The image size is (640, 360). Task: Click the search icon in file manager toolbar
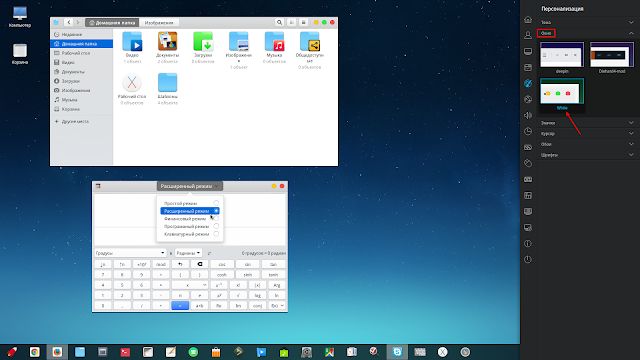click(279, 22)
